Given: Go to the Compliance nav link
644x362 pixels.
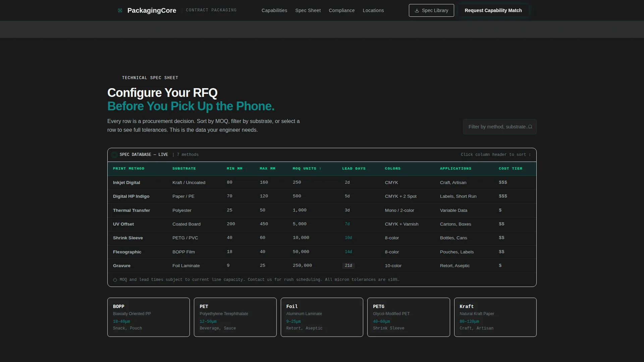Looking at the screenshot, I should tap(341, 10).
